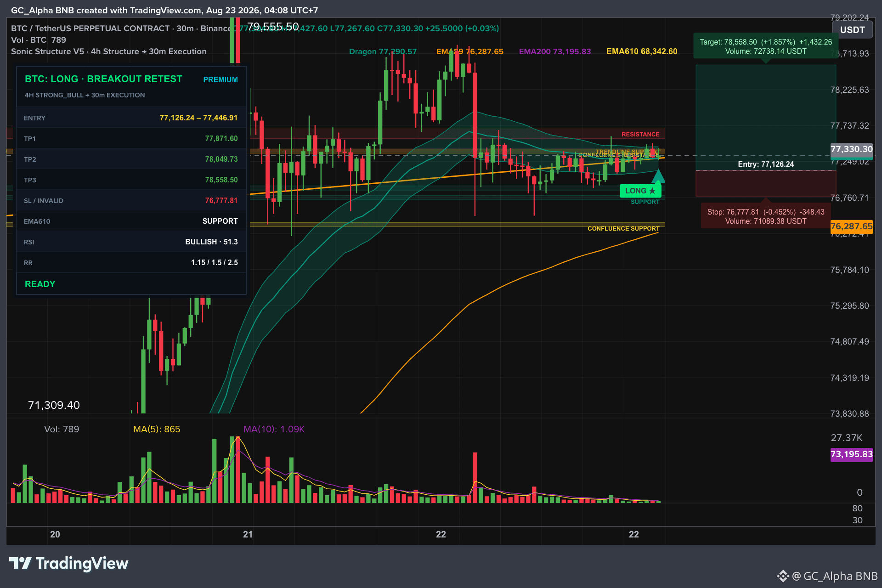
Task: Click the BTC: LONG · BREAKOUT RETEST heading
Action: [103, 79]
